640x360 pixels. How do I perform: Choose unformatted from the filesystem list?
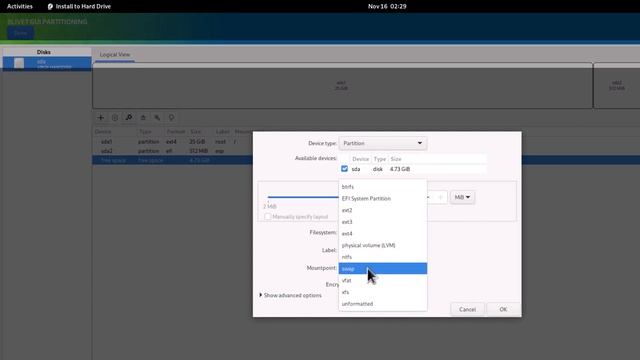click(383, 304)
